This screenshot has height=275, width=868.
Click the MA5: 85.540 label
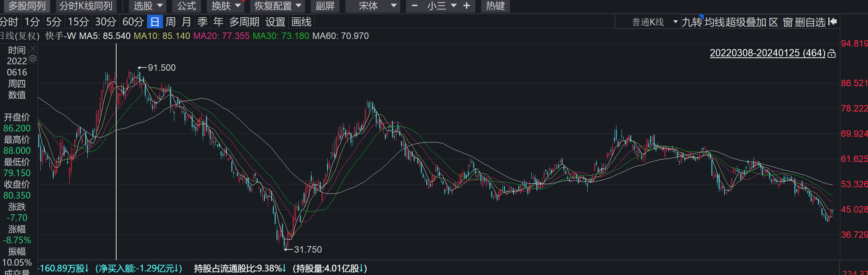tap(105, 36)
